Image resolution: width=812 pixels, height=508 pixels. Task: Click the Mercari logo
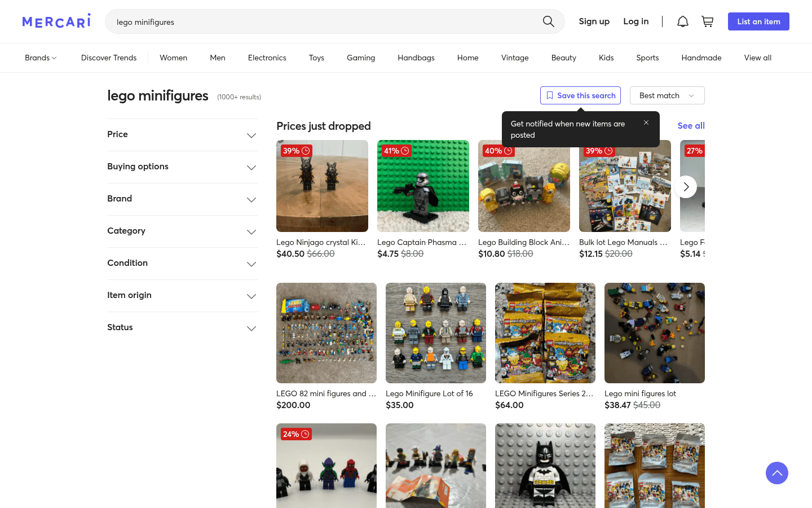tap(56, 21)
